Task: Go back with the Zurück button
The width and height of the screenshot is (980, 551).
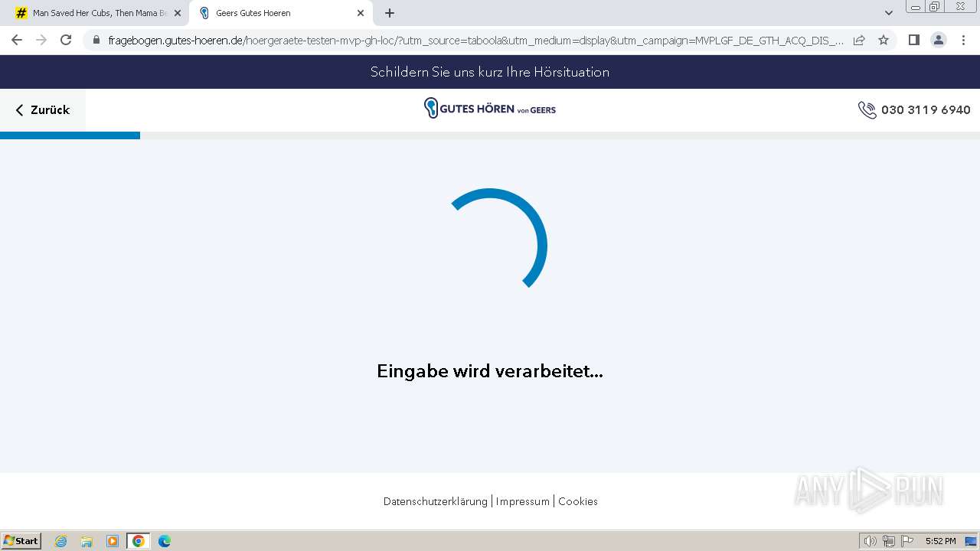Action: (43, 110)
